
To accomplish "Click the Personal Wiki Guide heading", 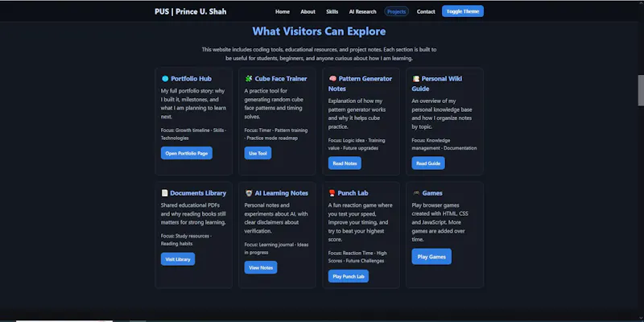I will click(437, 84).
